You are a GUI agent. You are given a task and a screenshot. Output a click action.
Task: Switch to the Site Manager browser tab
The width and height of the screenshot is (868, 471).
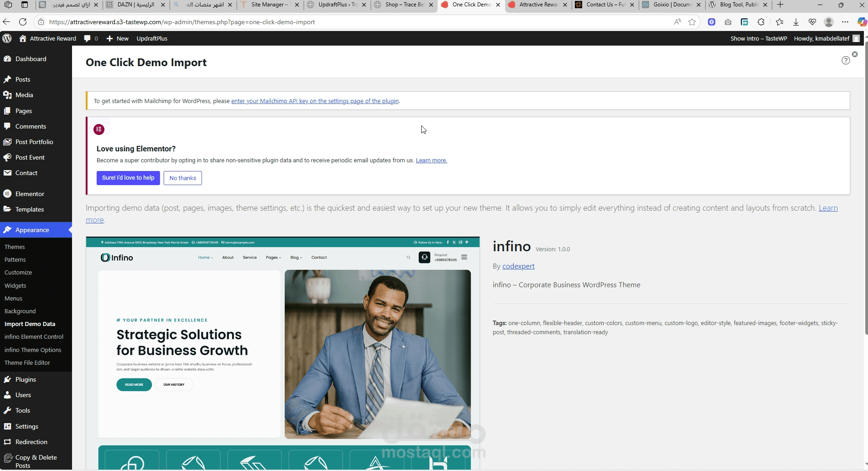pos(270,5)
